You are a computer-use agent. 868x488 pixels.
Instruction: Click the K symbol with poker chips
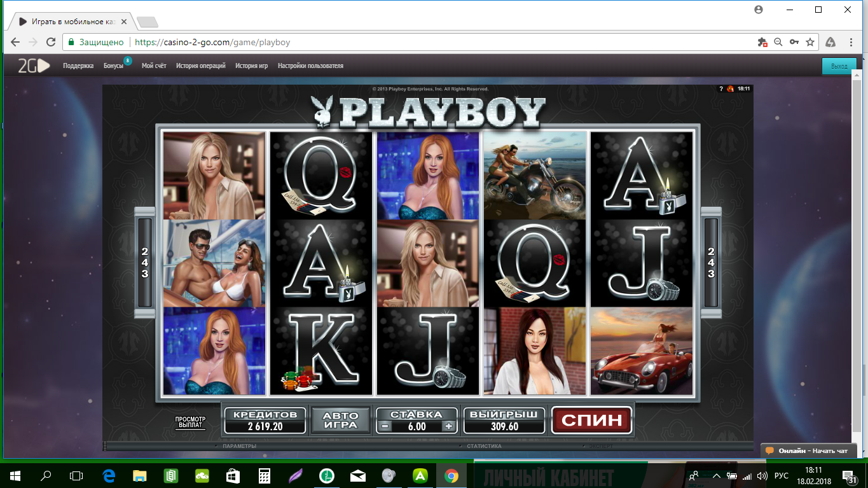pyautogui.click(x=321, y=351)
